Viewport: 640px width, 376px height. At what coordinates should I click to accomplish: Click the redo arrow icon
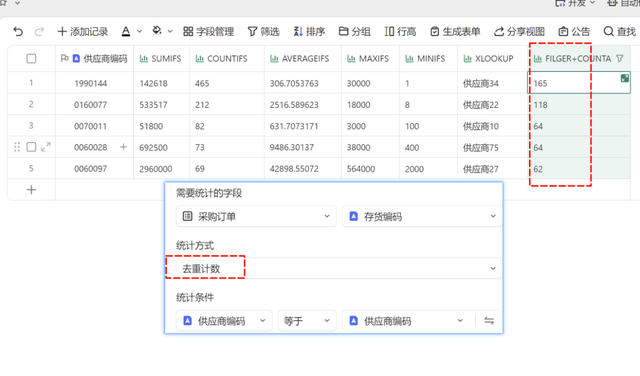(39, 31)
